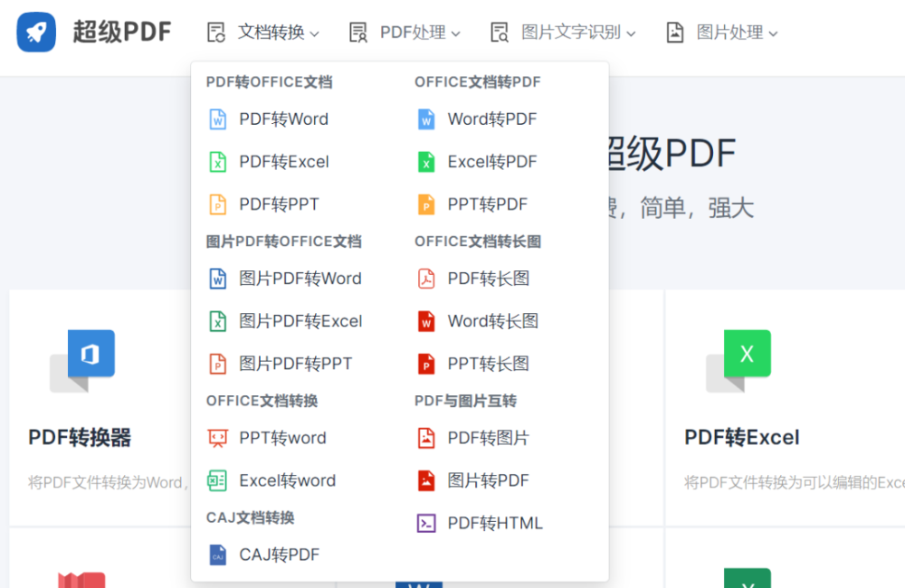Click the PDF与图片互转 section heading
The image size is (905, 588).
466,401
